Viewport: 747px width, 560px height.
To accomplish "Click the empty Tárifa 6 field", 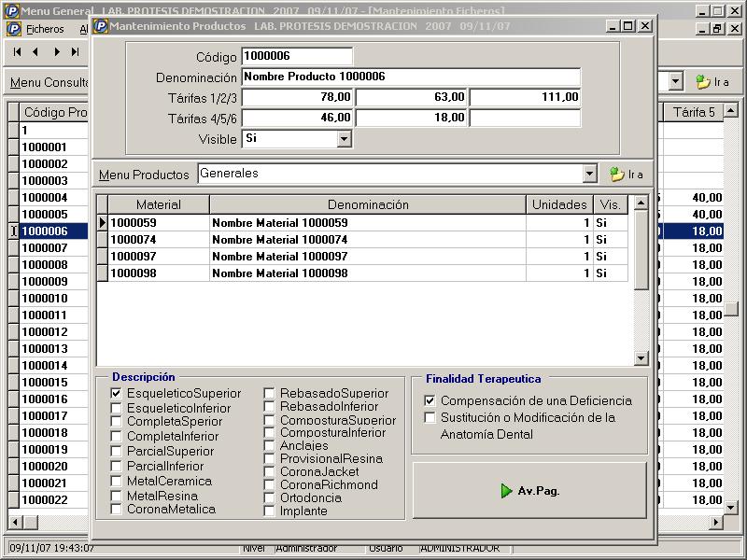I will tap(525, 118).
